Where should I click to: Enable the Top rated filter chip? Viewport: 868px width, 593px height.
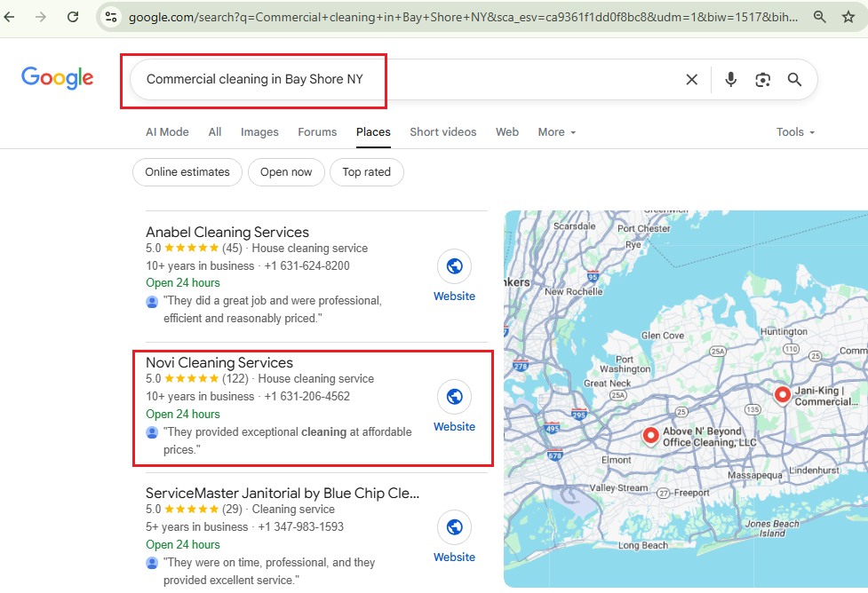click(x=366, y=172)
